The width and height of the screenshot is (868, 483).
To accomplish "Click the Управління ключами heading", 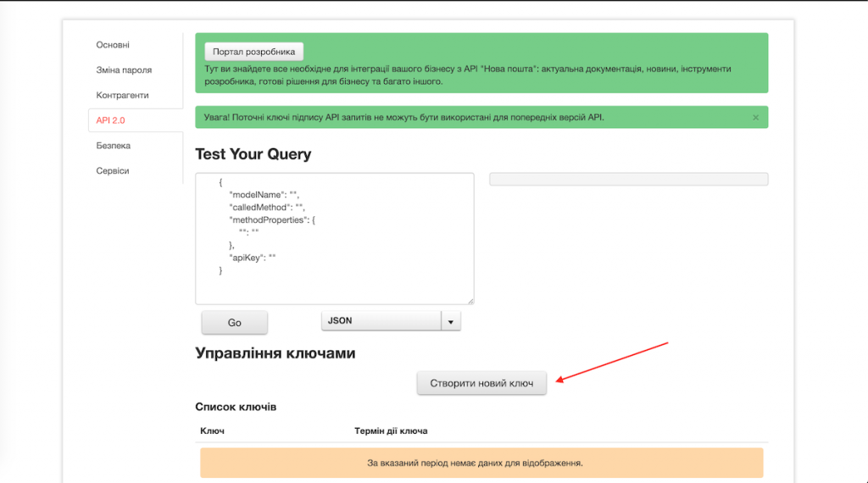I will pyautogui.click(x=275, y=353).
